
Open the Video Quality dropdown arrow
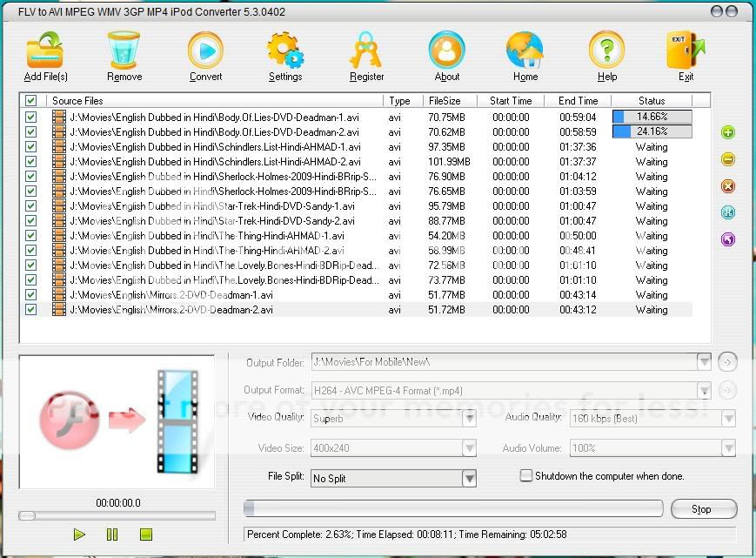point(469,418)
